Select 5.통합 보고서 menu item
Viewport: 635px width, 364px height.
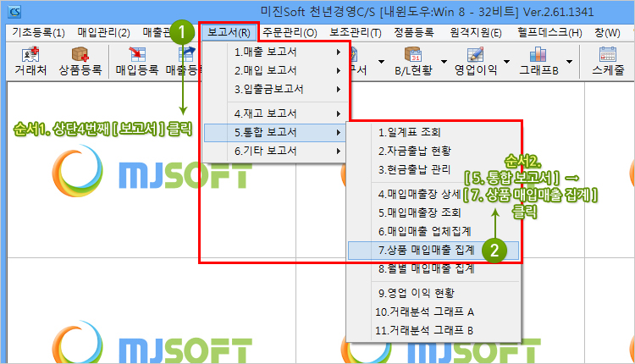coord(276,132)
